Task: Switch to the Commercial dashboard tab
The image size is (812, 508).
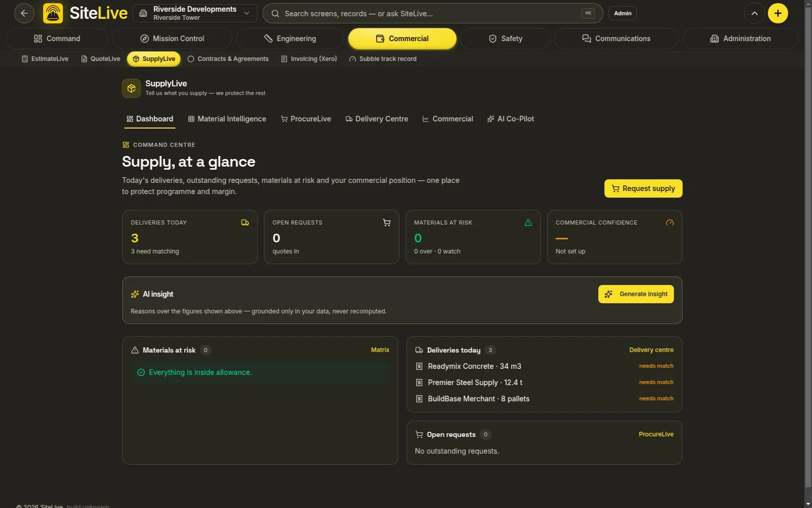Action: (x=448, y=119)
